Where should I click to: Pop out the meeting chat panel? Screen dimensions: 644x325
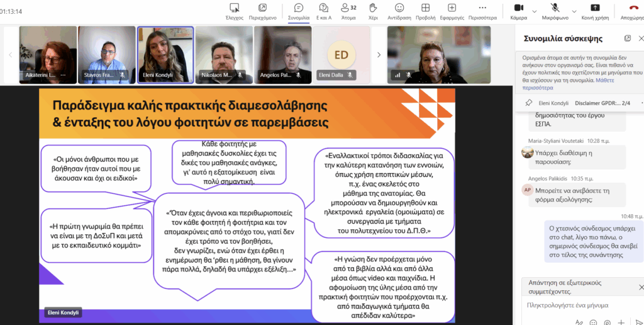(x=627, y=38)
